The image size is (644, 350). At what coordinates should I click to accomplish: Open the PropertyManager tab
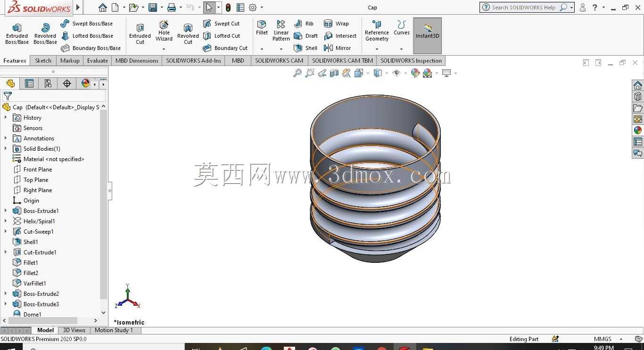(29, 83)
